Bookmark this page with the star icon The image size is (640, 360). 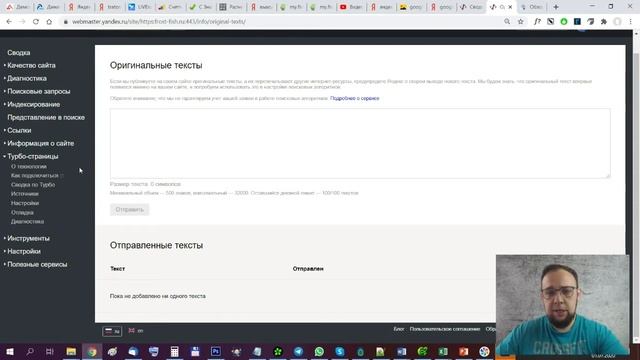520,22
